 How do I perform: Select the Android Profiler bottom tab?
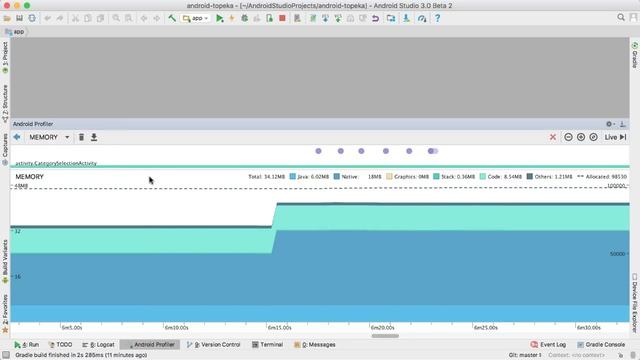click(x=150, y=344)
